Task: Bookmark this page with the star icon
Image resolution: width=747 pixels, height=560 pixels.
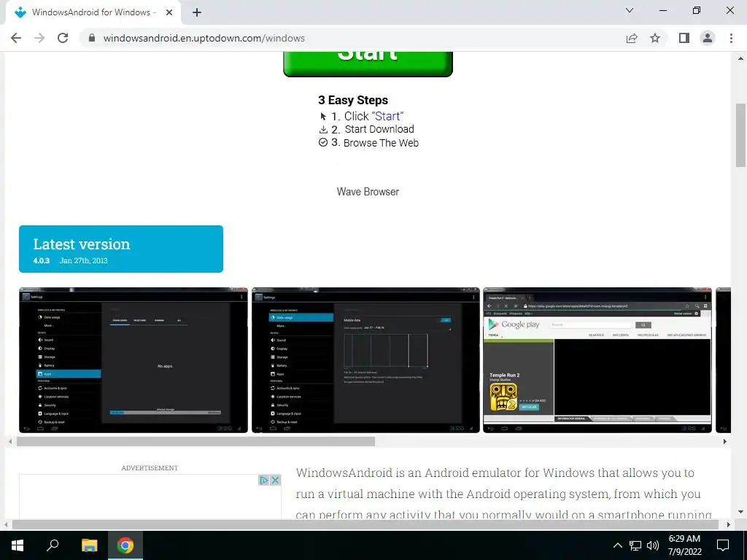Action: pos(655,38)
